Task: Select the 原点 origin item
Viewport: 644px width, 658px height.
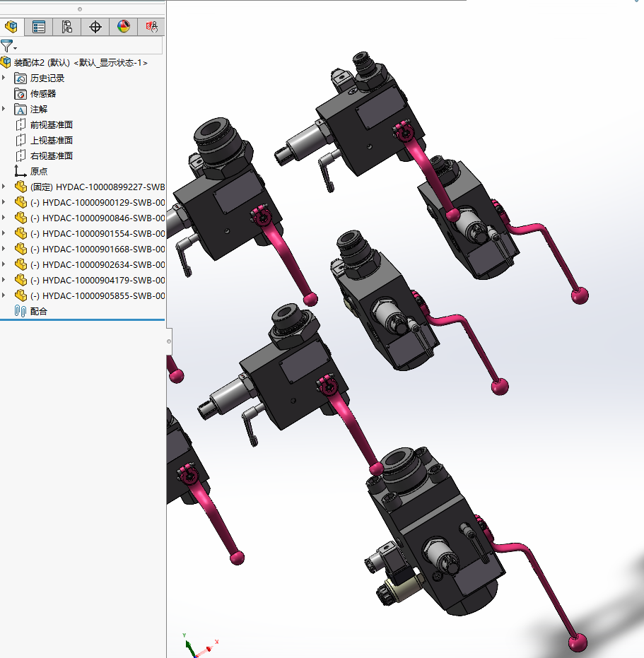Action: tap(39, 171)
